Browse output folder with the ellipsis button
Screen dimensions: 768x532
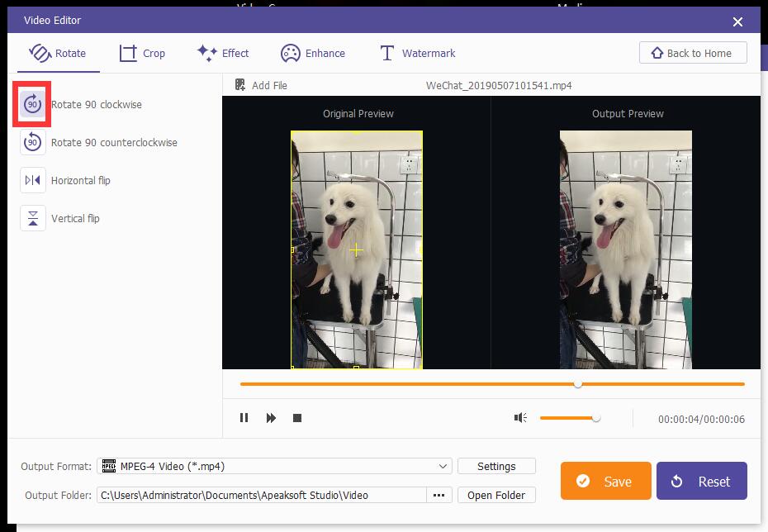click(x=439, y=495)
